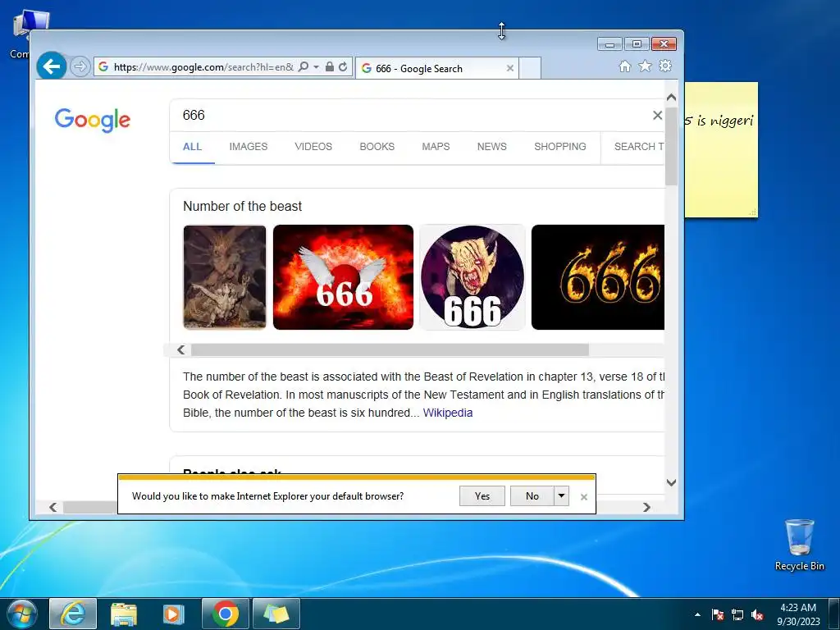
Task: Click the security lock icon
Action: tap(330, 67)
